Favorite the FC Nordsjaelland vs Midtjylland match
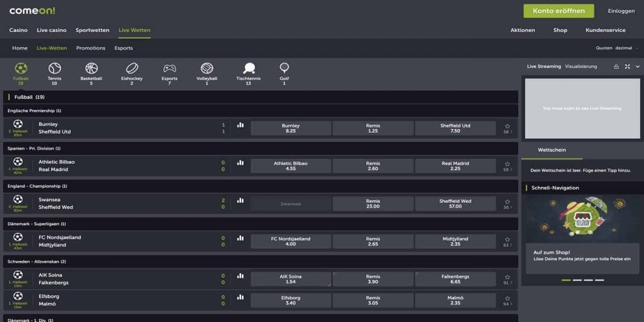The width and height of the screenshot is (644, 322). tap(507, 239)
